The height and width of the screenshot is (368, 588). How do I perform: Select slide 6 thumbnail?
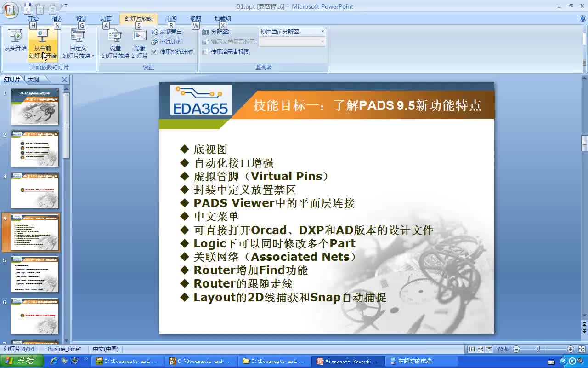point(35,316)
